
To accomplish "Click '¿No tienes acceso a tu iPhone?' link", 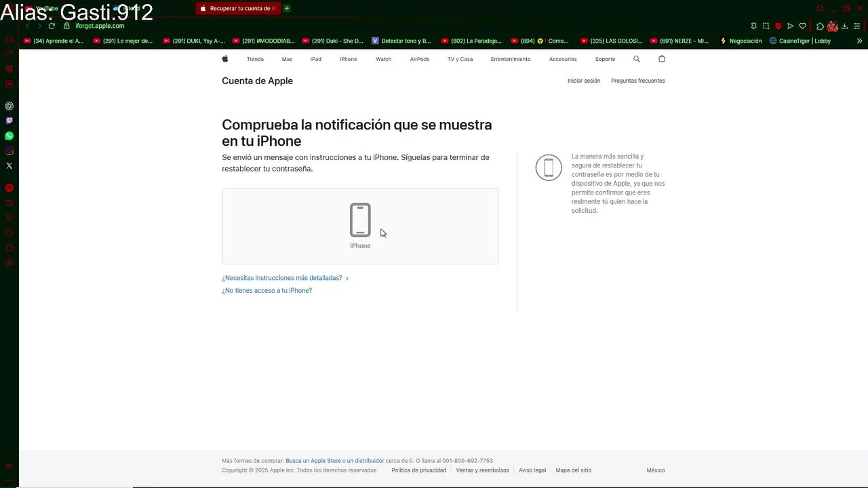I will [x=267, y=290].
